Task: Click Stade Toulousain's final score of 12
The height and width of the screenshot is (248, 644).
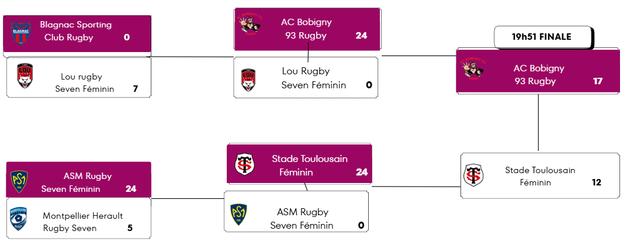Action: tap(596, 182)
